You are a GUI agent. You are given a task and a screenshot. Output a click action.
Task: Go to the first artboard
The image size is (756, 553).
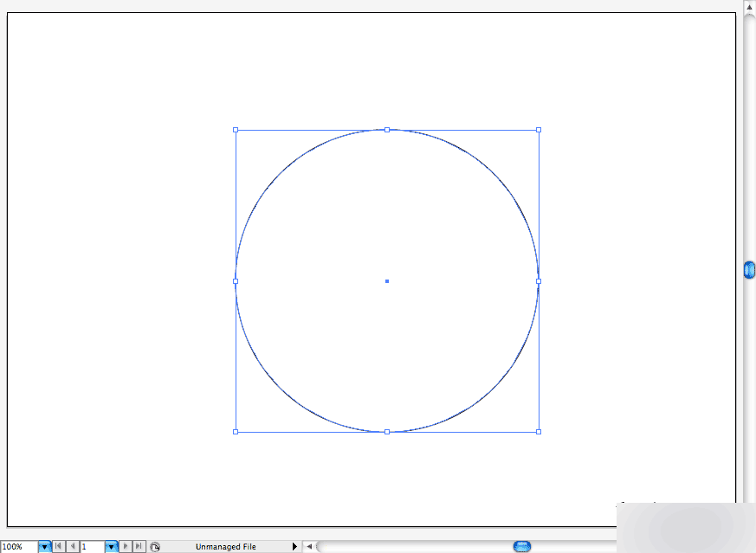(58, 546)
